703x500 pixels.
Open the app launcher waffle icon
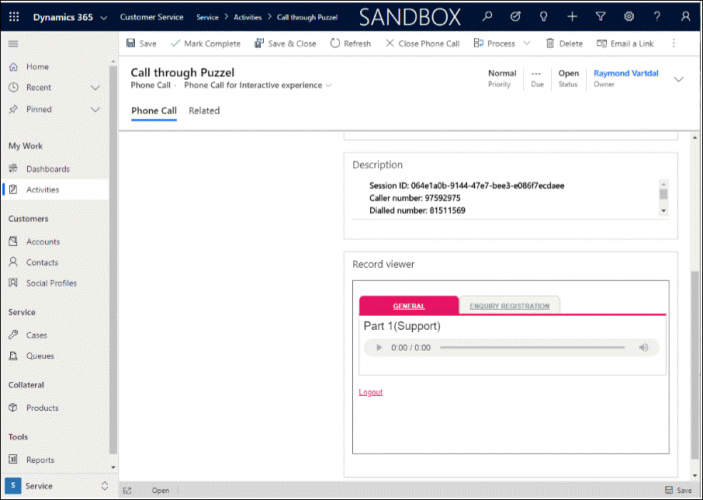pyautogui.click(x=13, y=17)
